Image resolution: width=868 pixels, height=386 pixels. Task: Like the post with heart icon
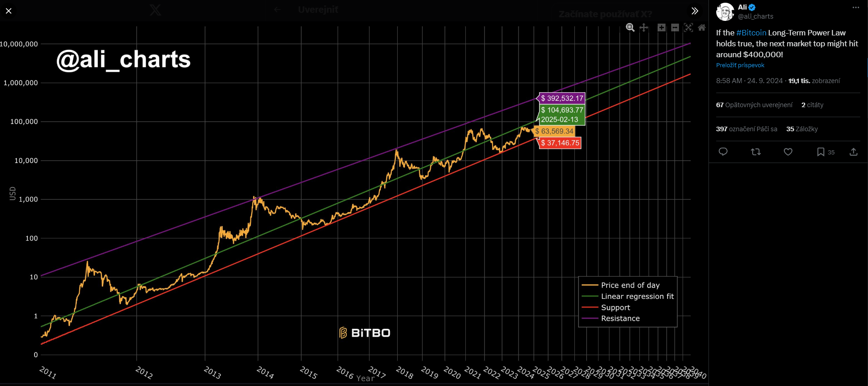(x=788, y=152)
